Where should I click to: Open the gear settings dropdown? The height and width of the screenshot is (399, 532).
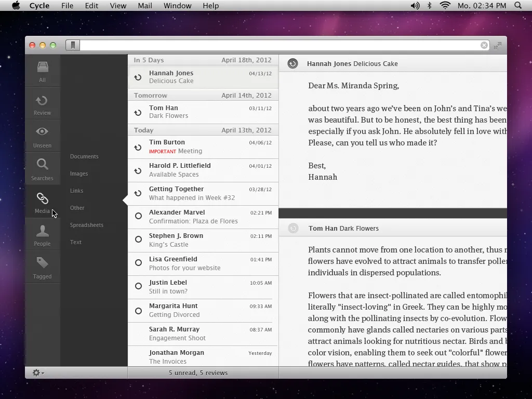(38, 373)
